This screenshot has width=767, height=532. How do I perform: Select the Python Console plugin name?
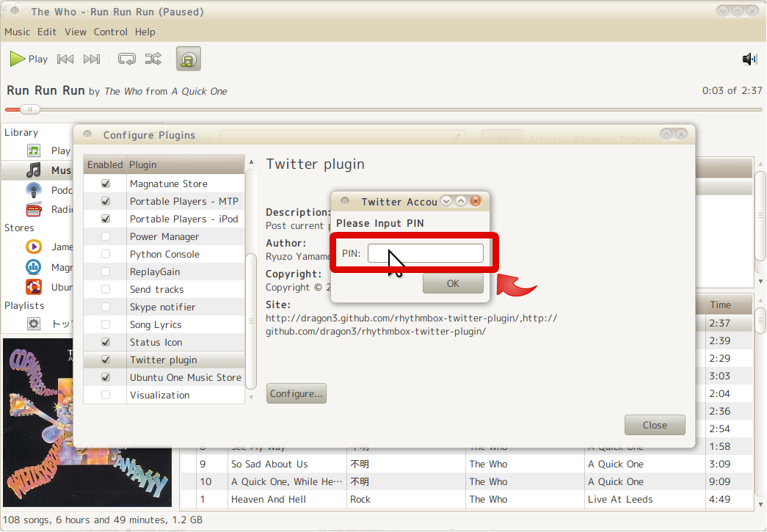[x=164, y=255]
